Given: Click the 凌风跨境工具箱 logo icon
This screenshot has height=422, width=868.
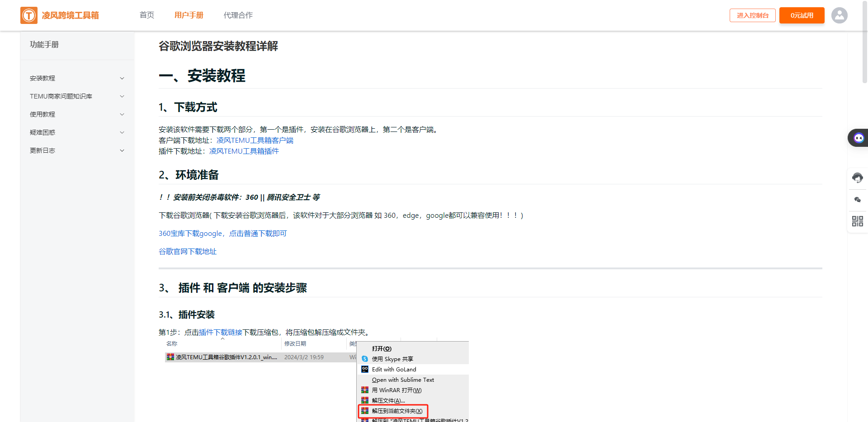Looking at the screenshot, I should [x=29, y=15].
